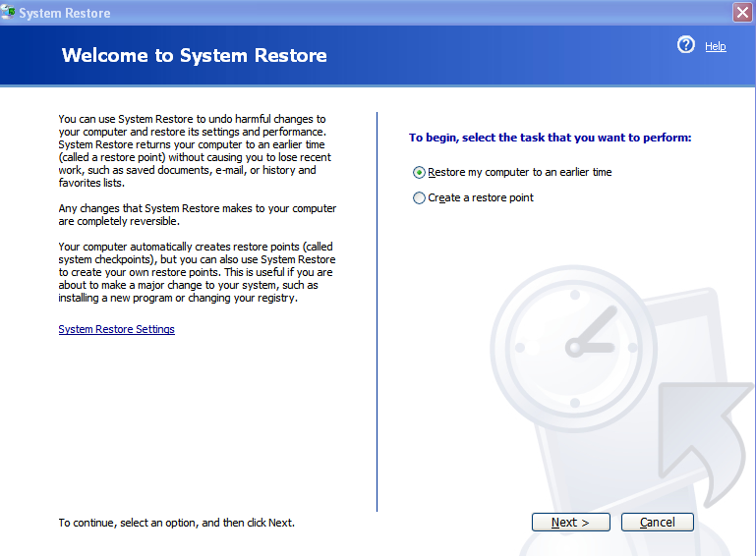Open the Help link
The width and height of the screenshot is (756, 556).
click(716, 46)
